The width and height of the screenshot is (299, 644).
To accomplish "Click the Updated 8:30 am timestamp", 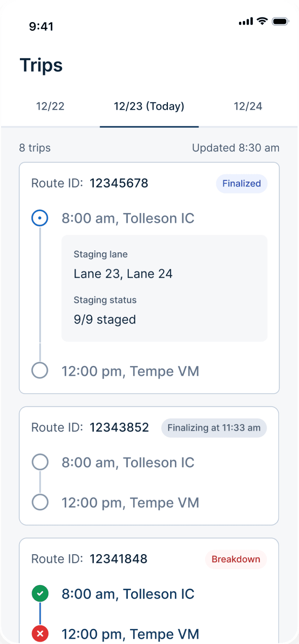I will [236, 148].
